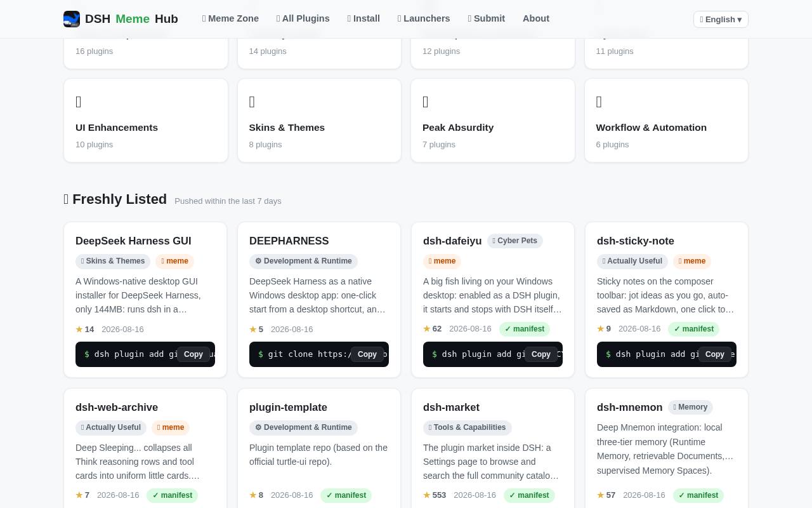Image resolution: width=812 pixels, height=508 pixels.
Task: Click the manifest badge on dsh-mnemon
Action: [x=698, y=495]
